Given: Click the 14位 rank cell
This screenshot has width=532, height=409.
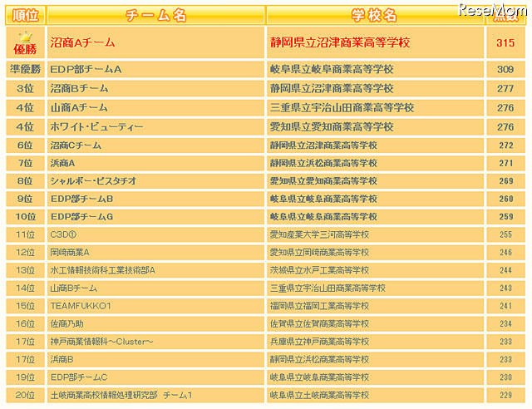Looking at the screenshot, I should coord(25,288).
